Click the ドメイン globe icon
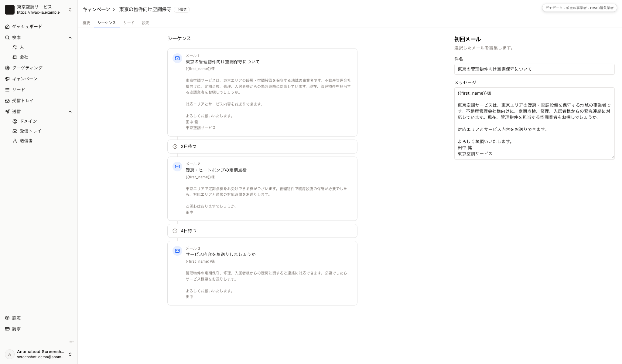622x364 pixels. tap(15, 121)
